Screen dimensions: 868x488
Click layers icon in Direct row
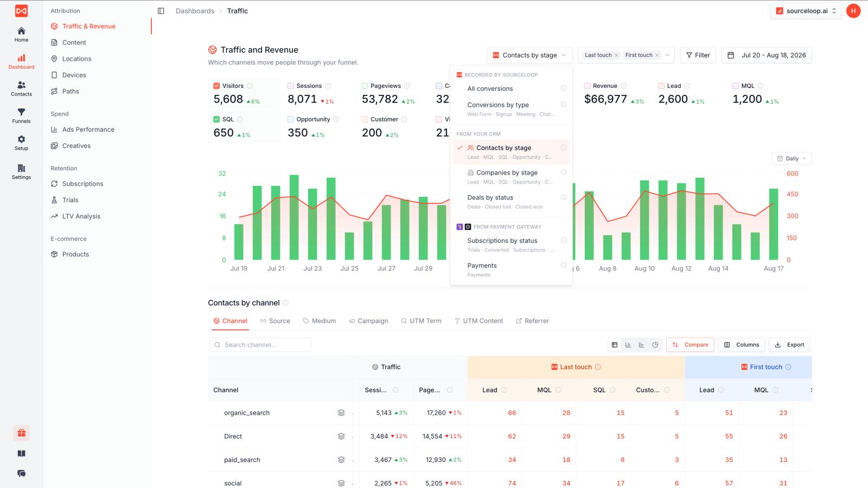click(341, 436)
